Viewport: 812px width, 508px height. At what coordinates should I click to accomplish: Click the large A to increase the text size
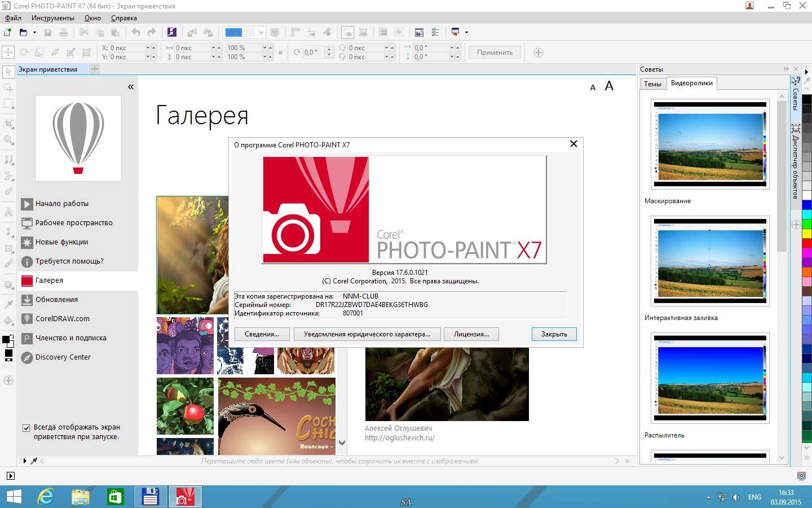click(x=609, y=86)
